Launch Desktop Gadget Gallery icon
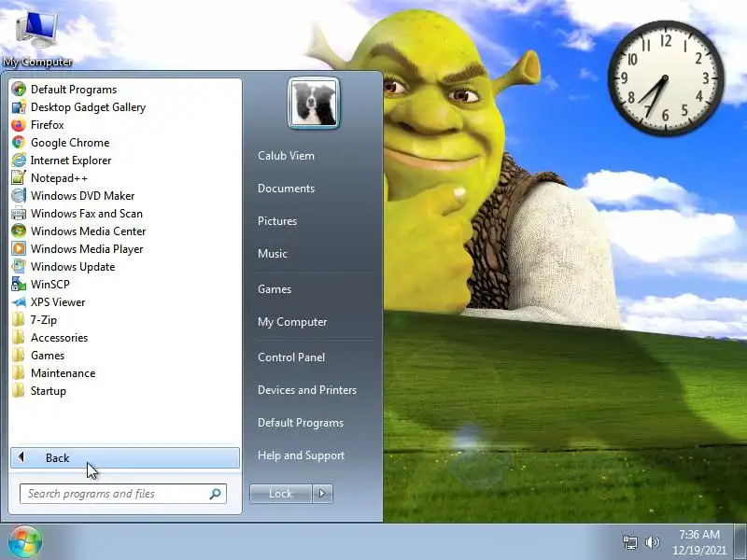The width and height of the screenshot is (747, 560). 19,107
